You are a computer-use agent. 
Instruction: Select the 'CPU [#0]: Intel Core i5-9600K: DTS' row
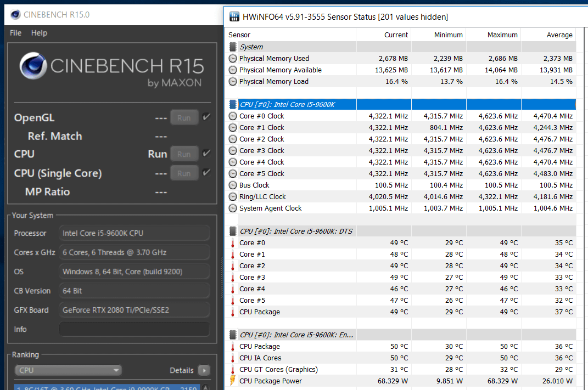coord(401,231)
